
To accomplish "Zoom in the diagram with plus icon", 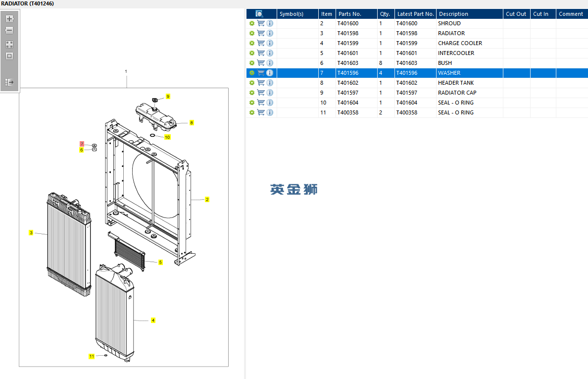I will tap(10, 19).
